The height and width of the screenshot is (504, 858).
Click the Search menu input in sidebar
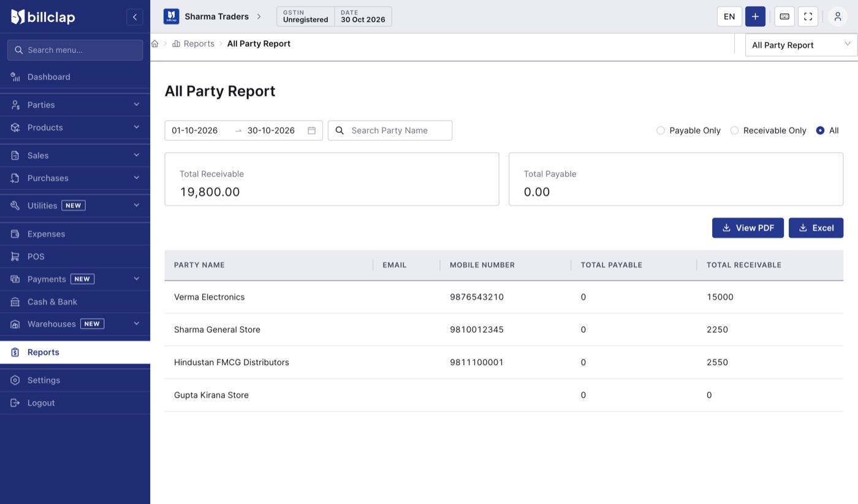click(75, 50)
